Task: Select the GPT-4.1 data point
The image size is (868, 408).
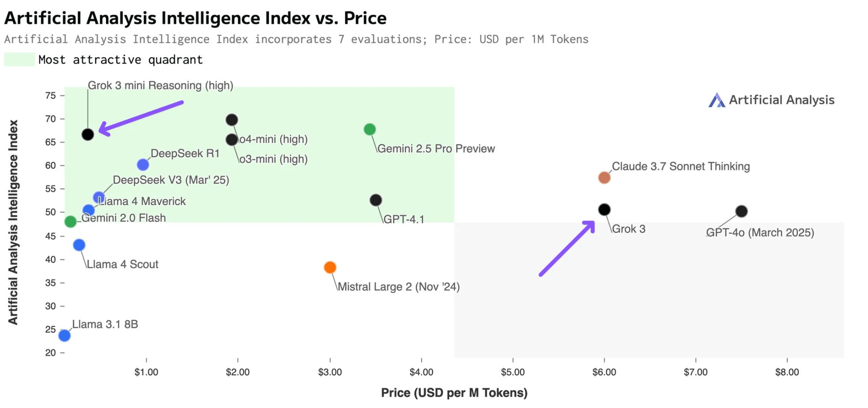Action: point(376,200)
